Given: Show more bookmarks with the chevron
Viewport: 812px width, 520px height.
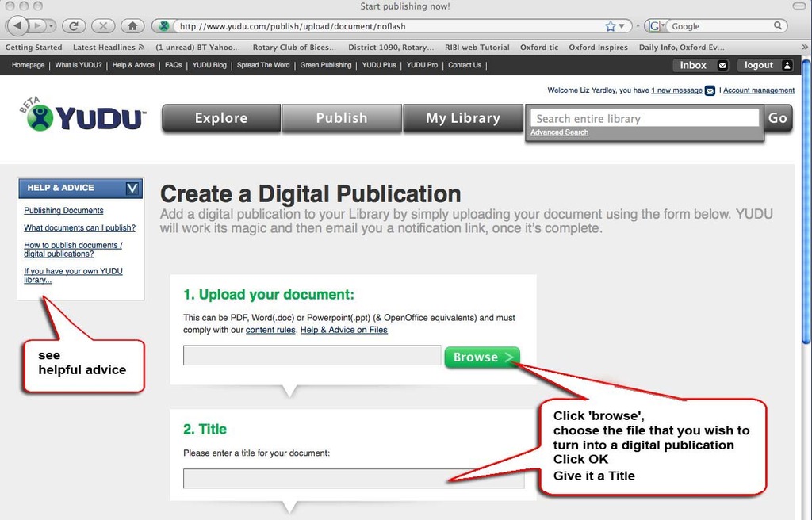Looking at the screenshot, I should 804,47.
